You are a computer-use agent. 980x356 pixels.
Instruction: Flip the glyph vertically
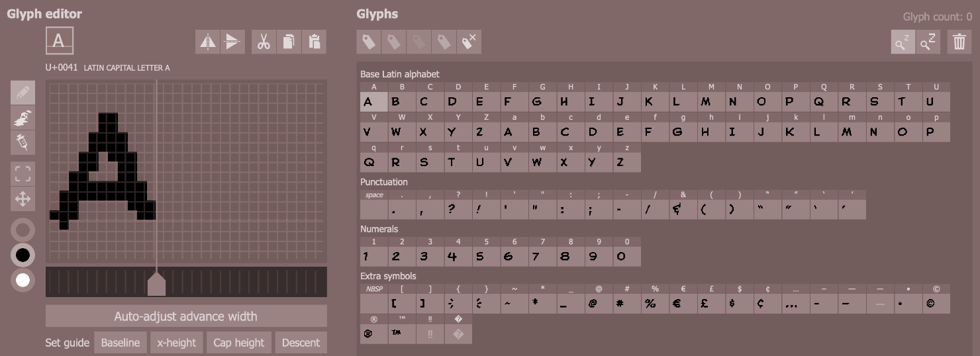click(x=232, y=42)
